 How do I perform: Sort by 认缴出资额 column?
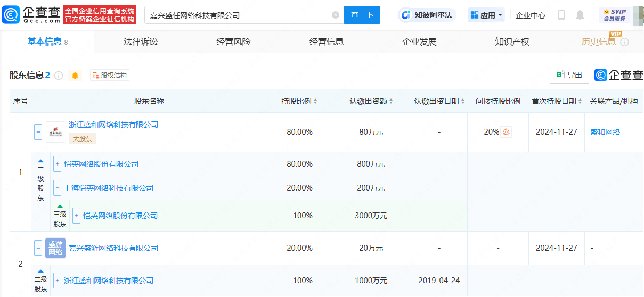tap(371, 101)
